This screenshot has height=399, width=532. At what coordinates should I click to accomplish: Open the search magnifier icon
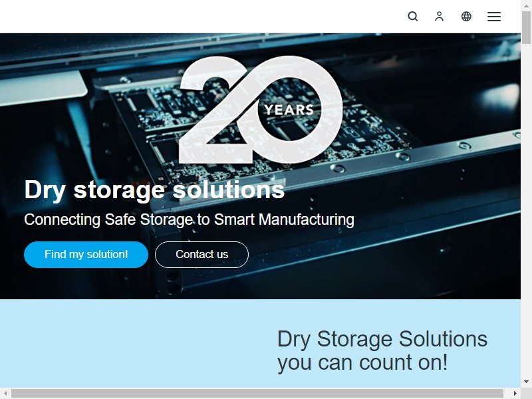[x=412, y=16]
